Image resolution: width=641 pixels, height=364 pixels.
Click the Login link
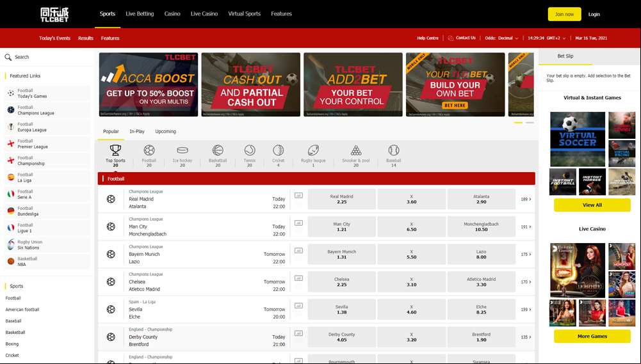pos(594,14)
